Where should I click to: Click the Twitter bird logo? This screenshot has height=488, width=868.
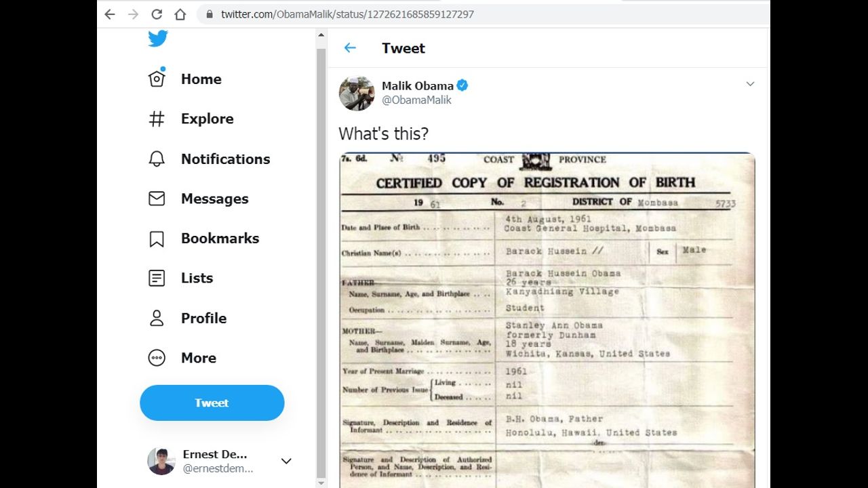point(158,39)
